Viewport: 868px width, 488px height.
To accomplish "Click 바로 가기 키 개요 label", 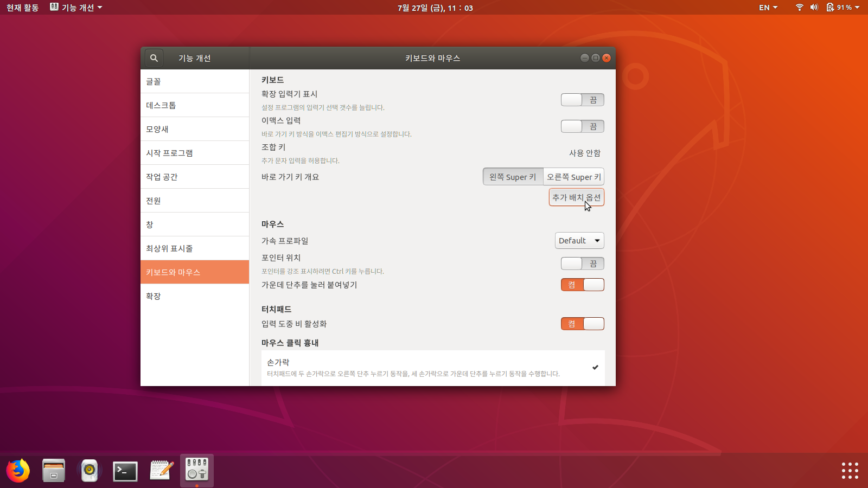I will click(x=290, y=177).
